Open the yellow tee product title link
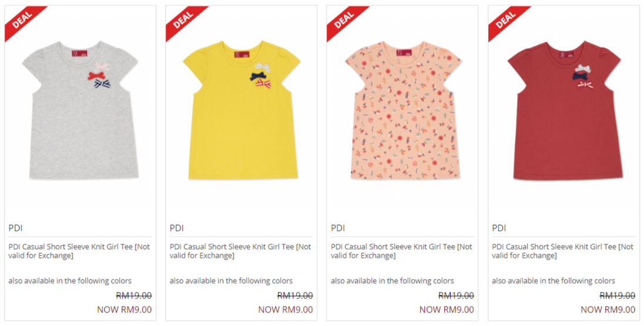 tap(241, 251)
